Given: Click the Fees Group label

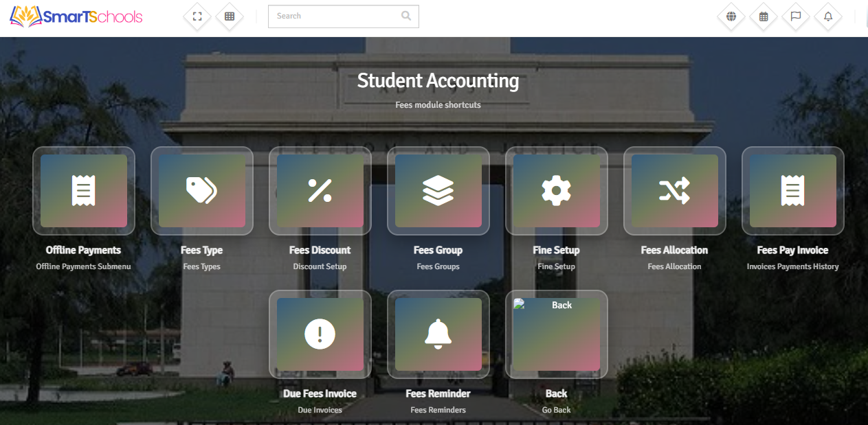Looking at the screenshot, I should pyautogui.click(x=438, y=250).
